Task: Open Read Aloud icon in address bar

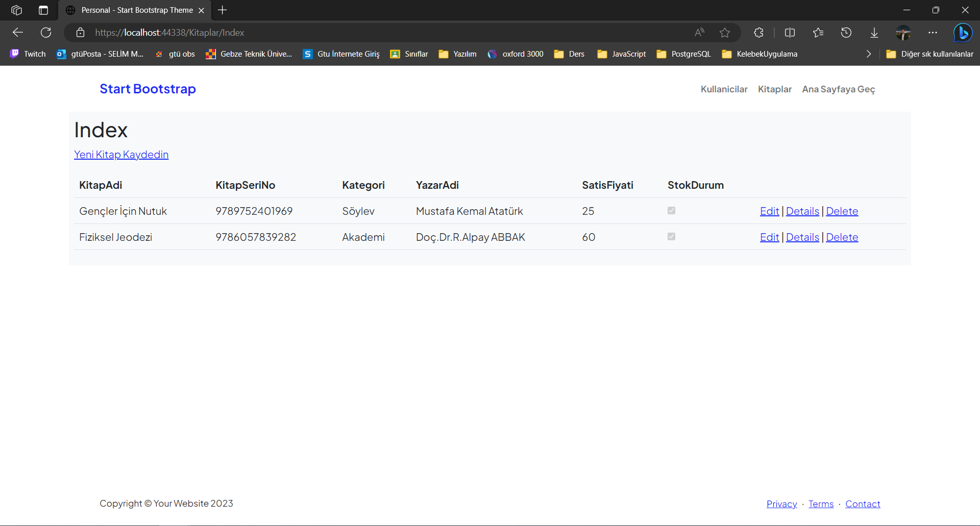Action: point(699,33)
